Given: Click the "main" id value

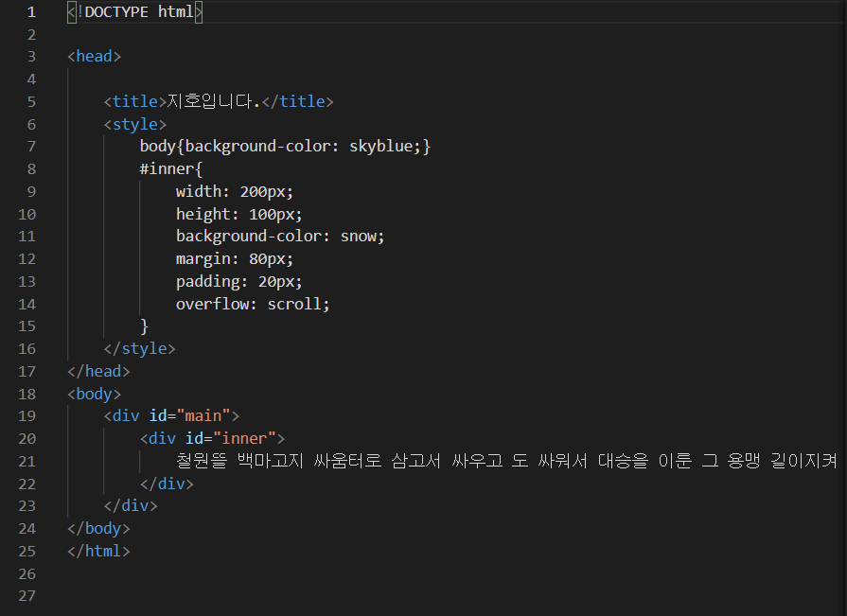Looking at the screenshot, I should [x=203, y=415].
